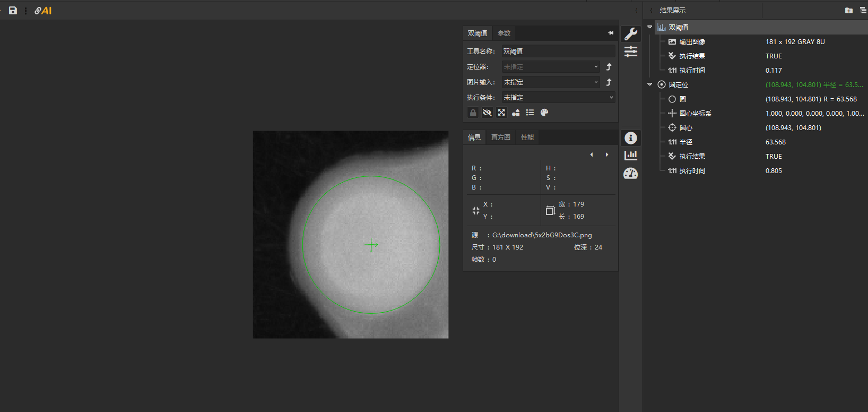Switch to the 直方图 tab
This screenshot has width=868, height=412.
[501, 138]
